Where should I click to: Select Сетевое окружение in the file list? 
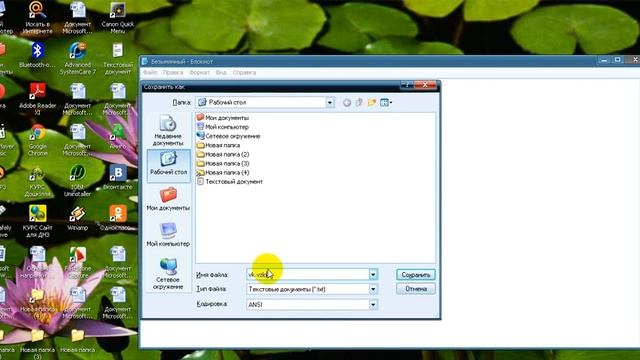pos(229,136)
